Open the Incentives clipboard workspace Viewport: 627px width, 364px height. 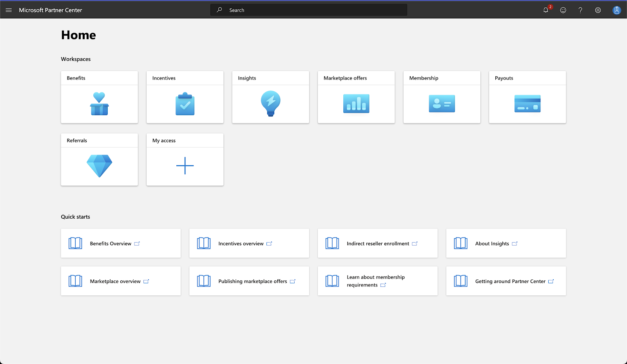[185, 103]
